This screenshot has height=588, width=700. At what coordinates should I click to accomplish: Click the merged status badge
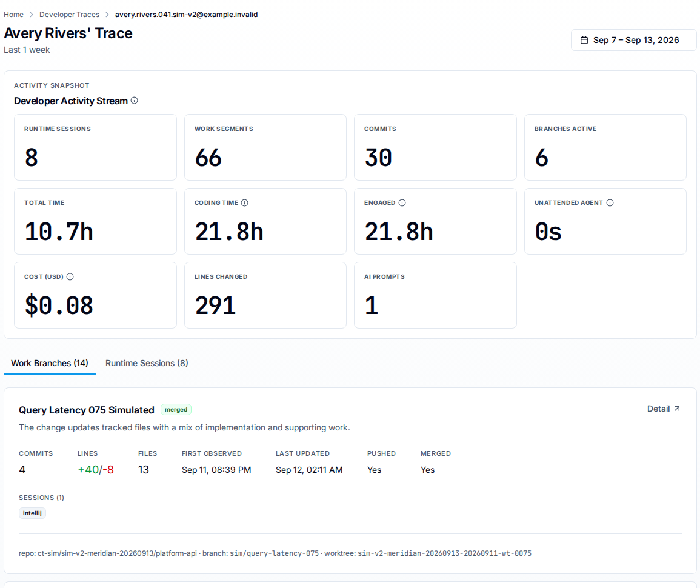(176, 409)
